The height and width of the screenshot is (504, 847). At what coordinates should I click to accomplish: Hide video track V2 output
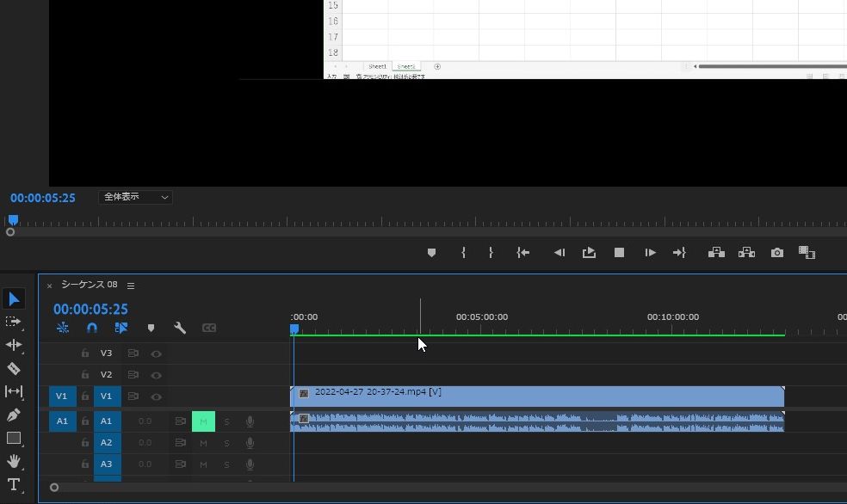[157, 375]
